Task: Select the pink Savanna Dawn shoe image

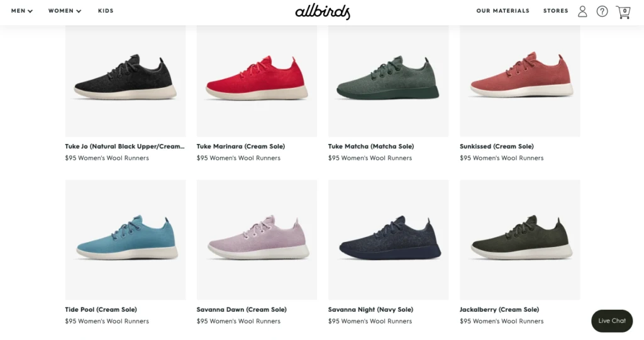Action: pos(257,240)
